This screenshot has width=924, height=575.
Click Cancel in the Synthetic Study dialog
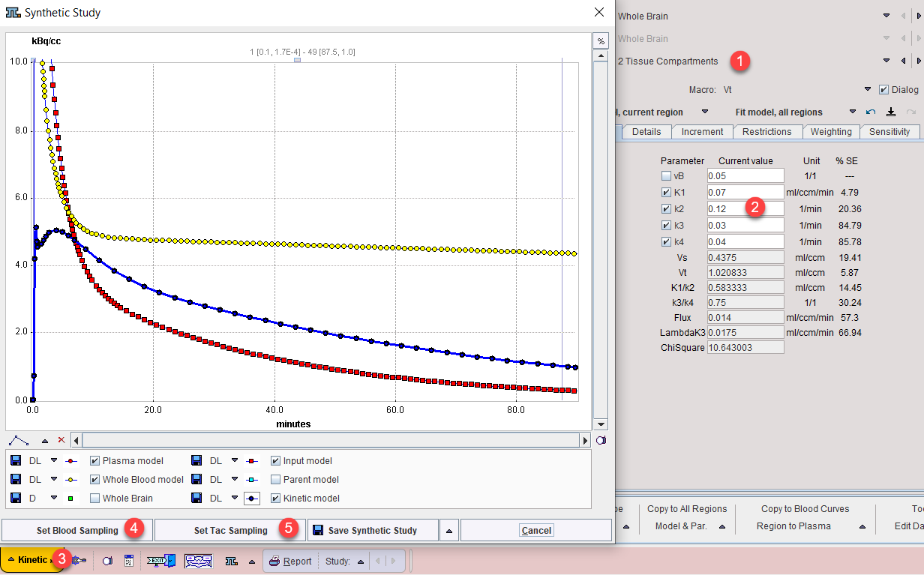point(536,531)
